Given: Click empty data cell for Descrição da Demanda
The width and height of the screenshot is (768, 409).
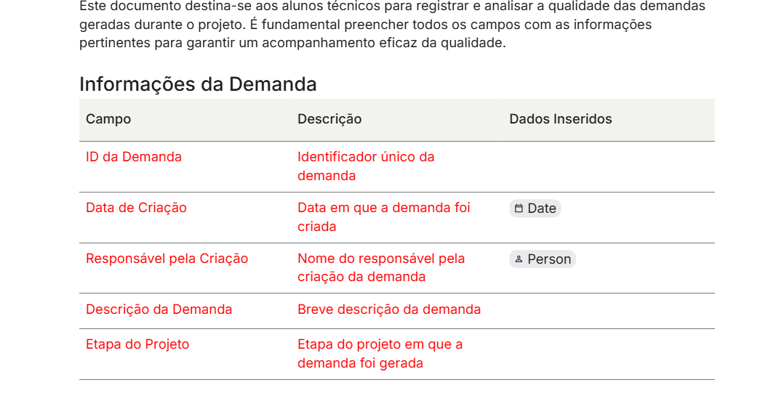Looking at the screenshot, I should tap(608, 310).
